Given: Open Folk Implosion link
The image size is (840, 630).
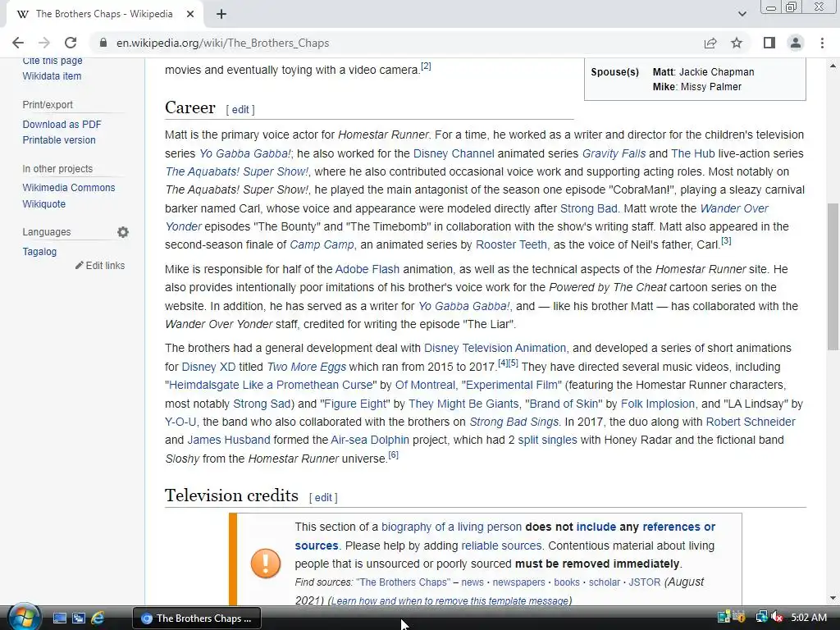Looking at the screenshot, I should pos(658,404).
